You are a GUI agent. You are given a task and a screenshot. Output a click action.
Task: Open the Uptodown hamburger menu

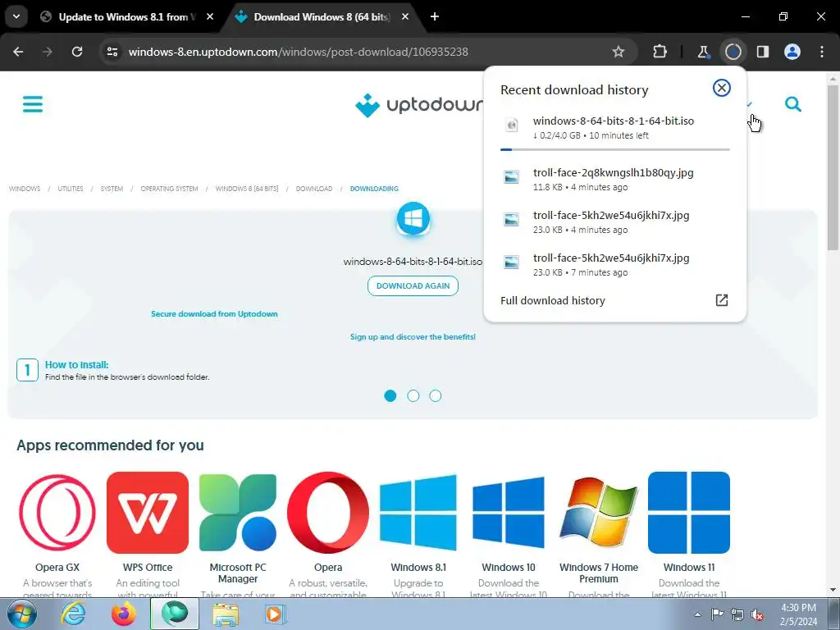click(x=33, y=104)
